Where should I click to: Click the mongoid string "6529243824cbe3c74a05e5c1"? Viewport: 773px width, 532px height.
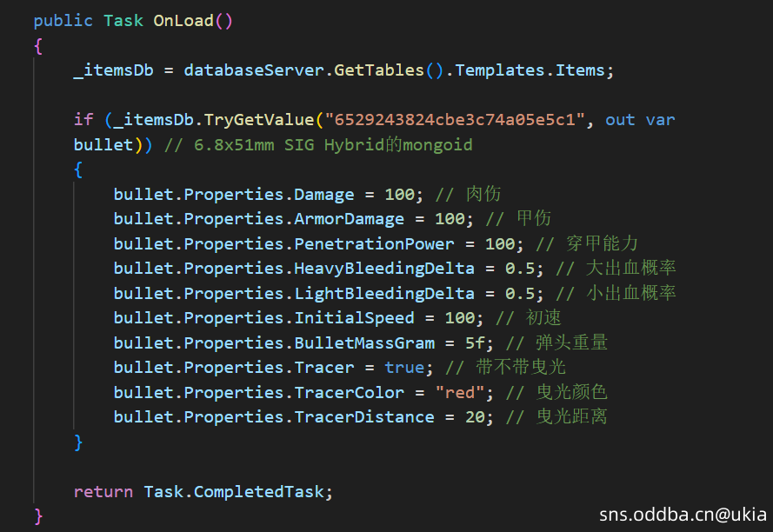point(450,120)
